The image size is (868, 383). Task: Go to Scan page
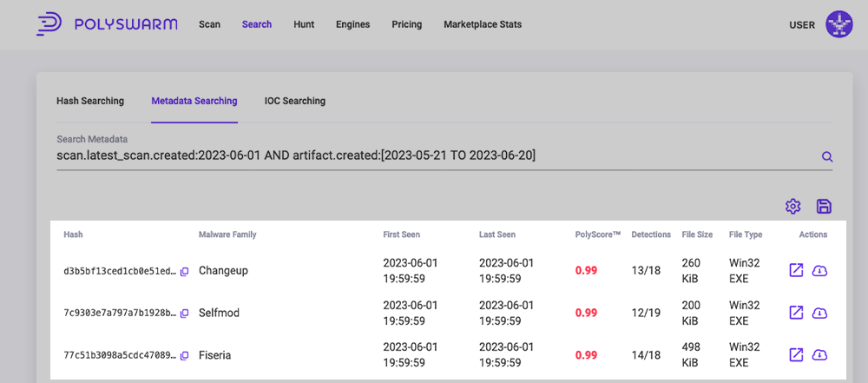[x=209, y=24]
